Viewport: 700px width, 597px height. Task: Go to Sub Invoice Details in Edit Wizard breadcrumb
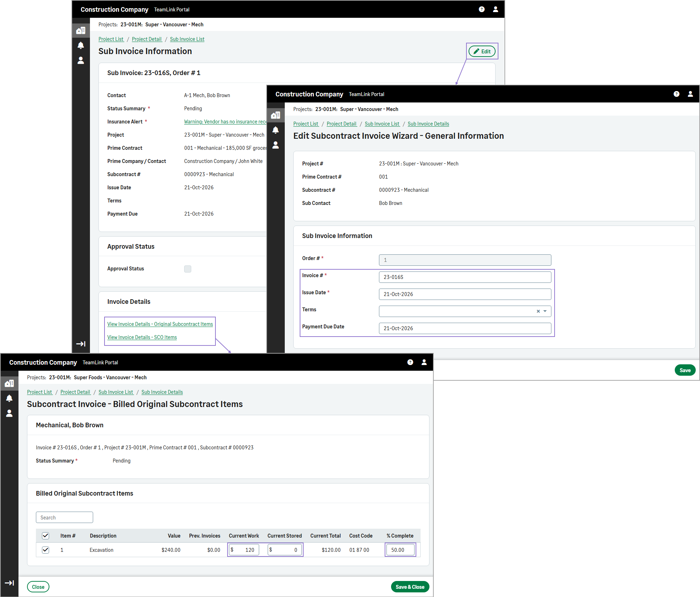pyautogui.click(x=428, y=124)
